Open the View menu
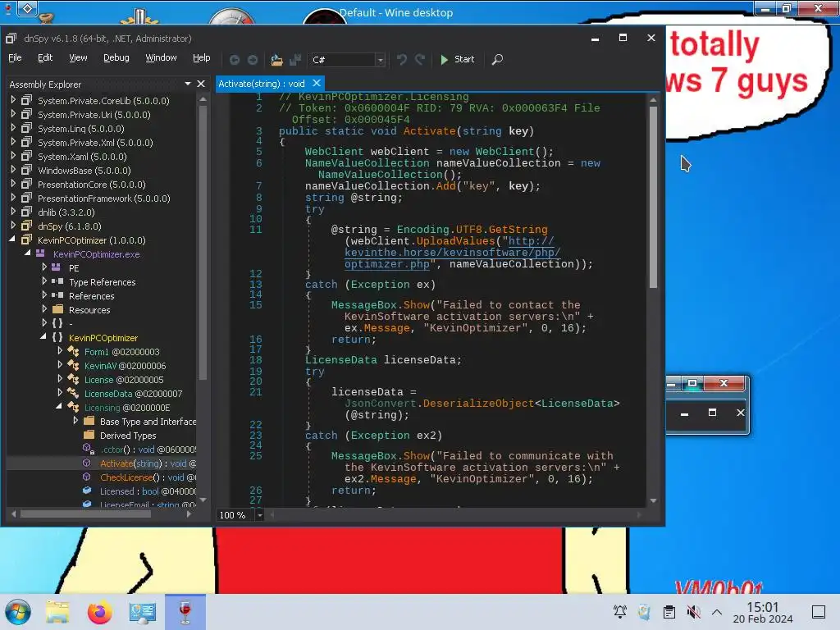The width and height of the screenshot is (840, 630). click(78, 57)
